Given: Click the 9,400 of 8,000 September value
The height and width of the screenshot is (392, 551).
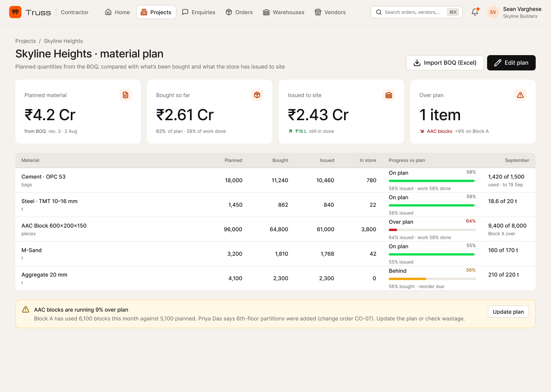Looking at the screenshot, I should click(507, 225).
